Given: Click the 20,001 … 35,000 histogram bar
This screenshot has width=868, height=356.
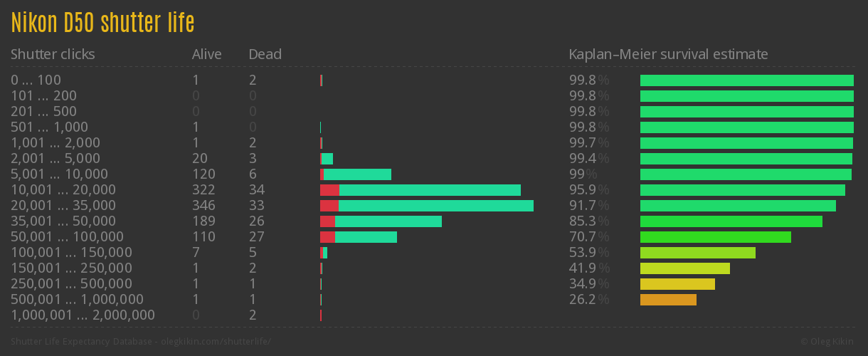Looking at the screenshot, I should [x=427, y=206].
